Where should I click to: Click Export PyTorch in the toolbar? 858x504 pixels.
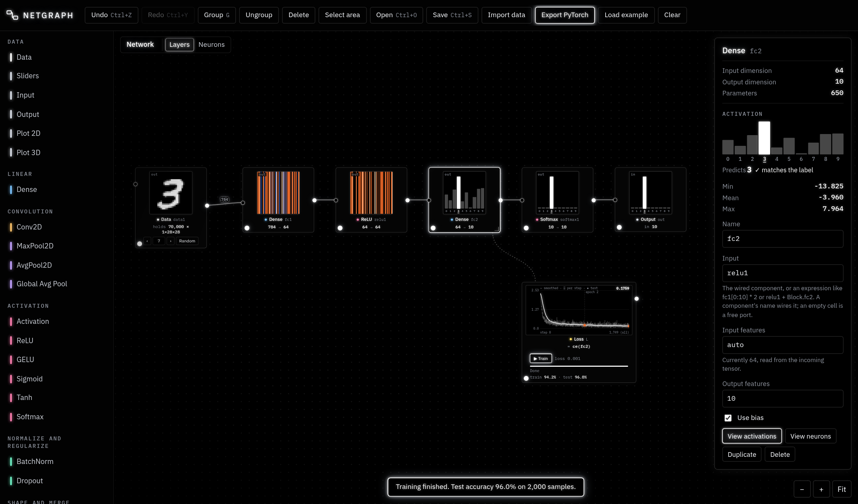[564, 15]
